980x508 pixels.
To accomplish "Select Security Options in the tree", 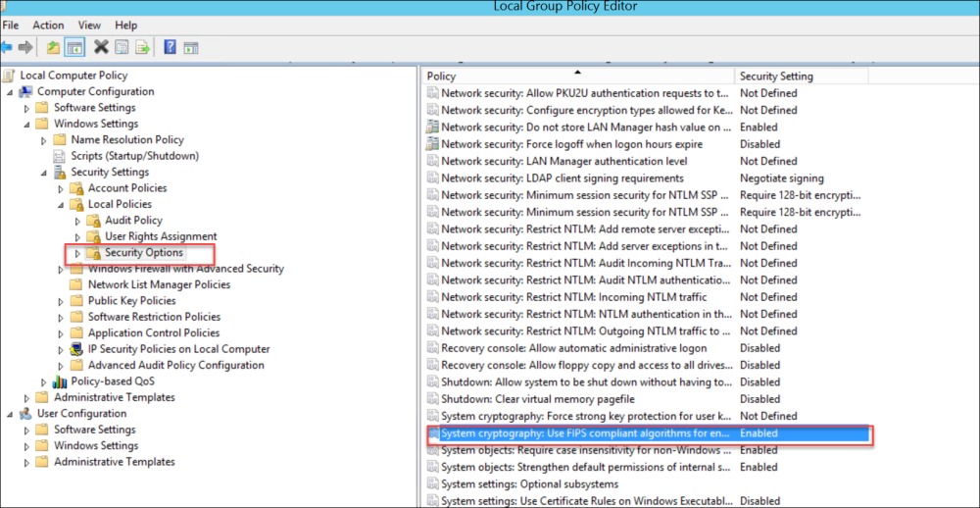I will tap(143, 253).
